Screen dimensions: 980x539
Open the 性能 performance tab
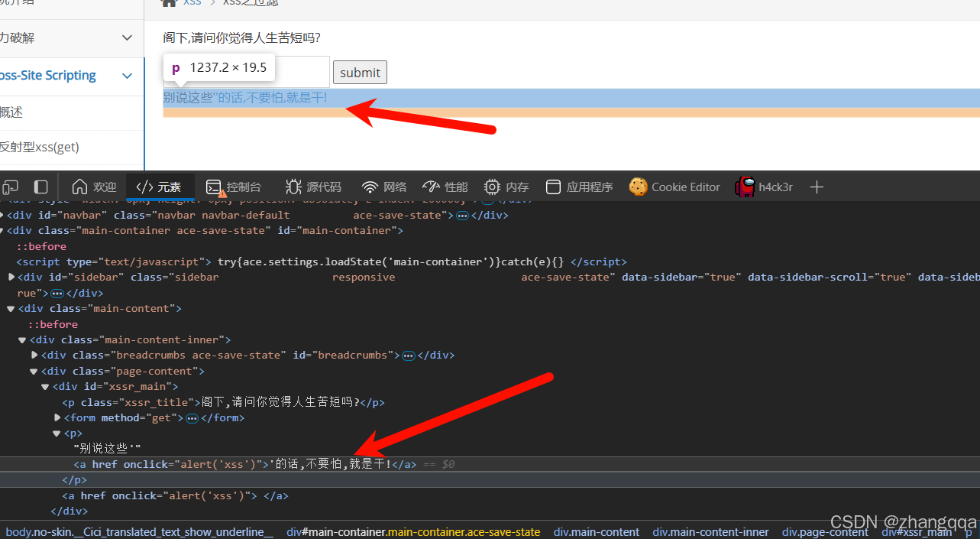[x=445, y=187]
